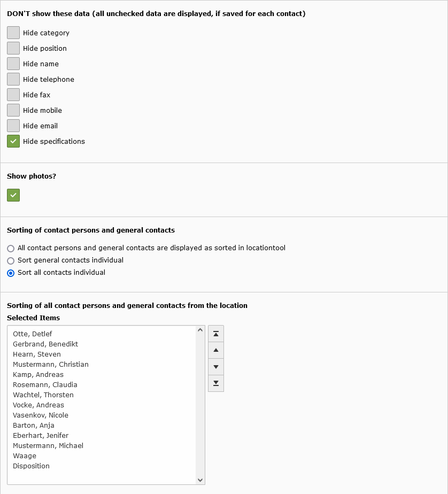Check the Hide fax option
Viewport: 448px width, 494px height.
(13, 95)
